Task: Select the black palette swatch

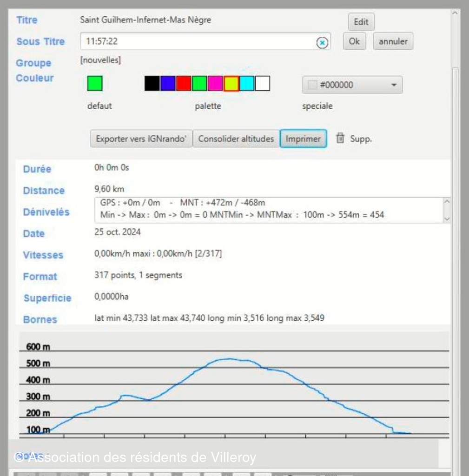Action: [152, 84]
